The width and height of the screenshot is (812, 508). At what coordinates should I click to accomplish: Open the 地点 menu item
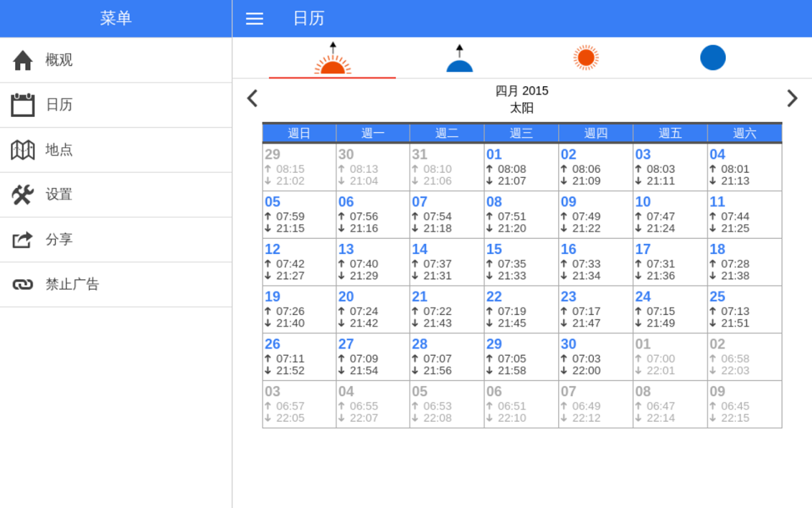[x=116, y=150]
